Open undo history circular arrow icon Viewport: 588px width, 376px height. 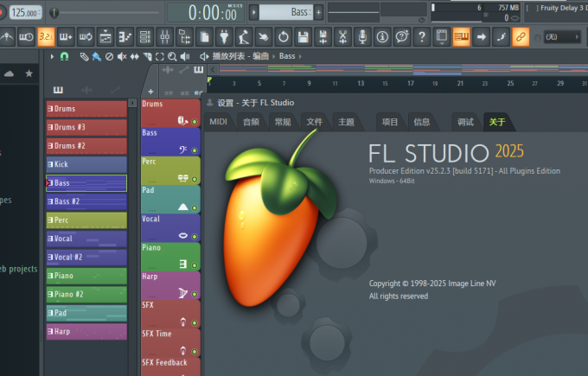click(284, 37)
